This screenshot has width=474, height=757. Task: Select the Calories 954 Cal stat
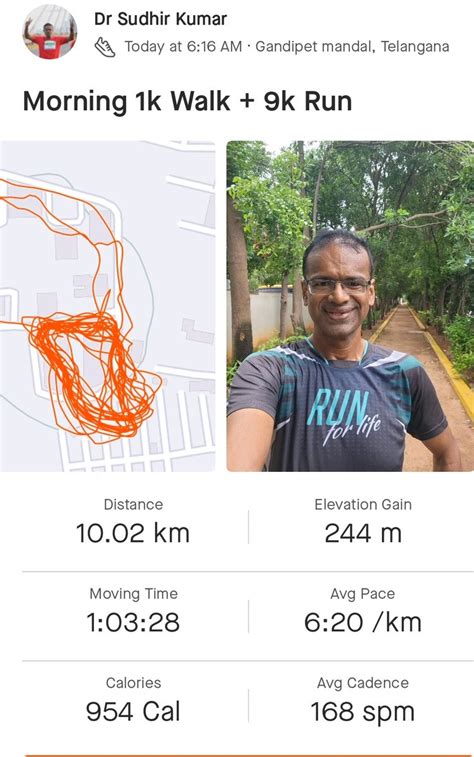point(133,702)
